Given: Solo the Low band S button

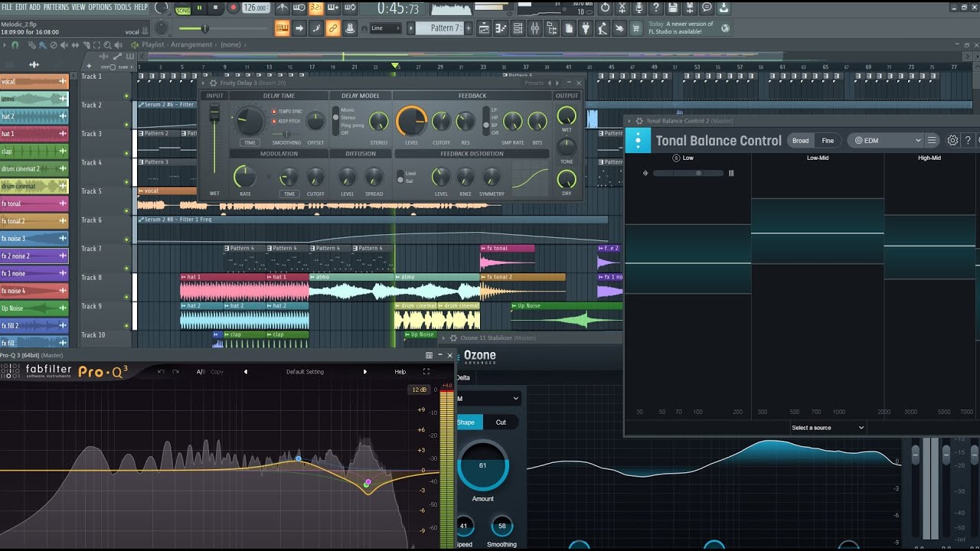Looking at the screenshot, I should tap(676, 158).
